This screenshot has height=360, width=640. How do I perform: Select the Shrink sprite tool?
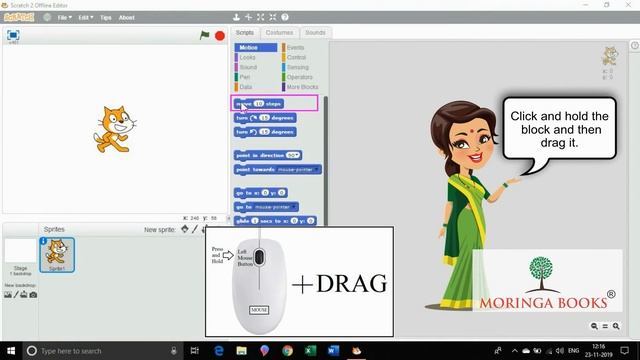[x=273, y=17]
